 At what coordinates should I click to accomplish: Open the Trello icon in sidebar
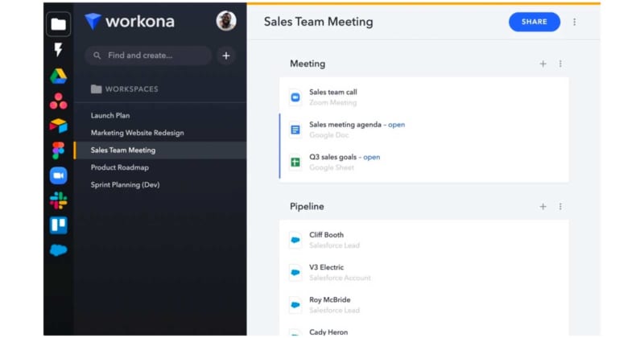click(58, 225)
